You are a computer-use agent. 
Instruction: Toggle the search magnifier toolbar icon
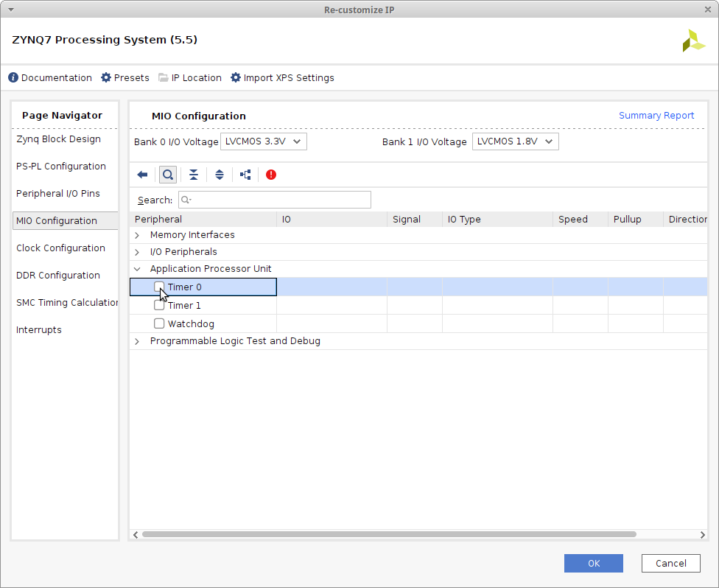[168, 175]
